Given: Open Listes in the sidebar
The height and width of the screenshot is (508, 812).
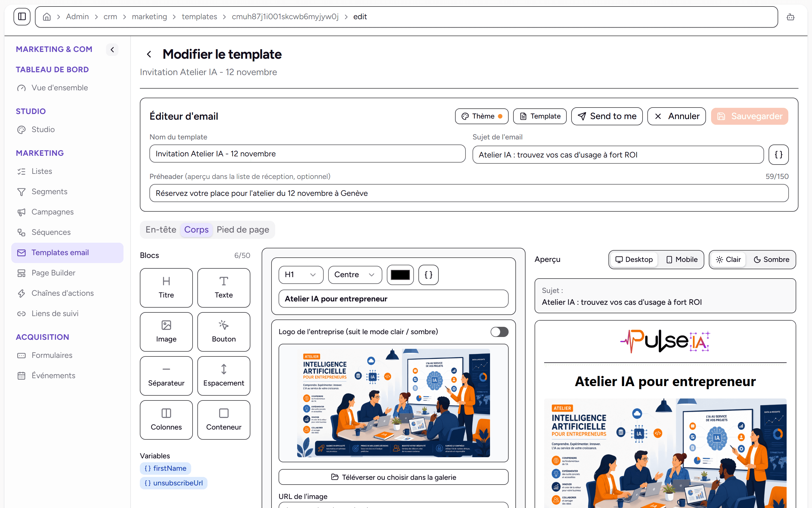Looking at the screenshot, I should (x=67, y=171).
